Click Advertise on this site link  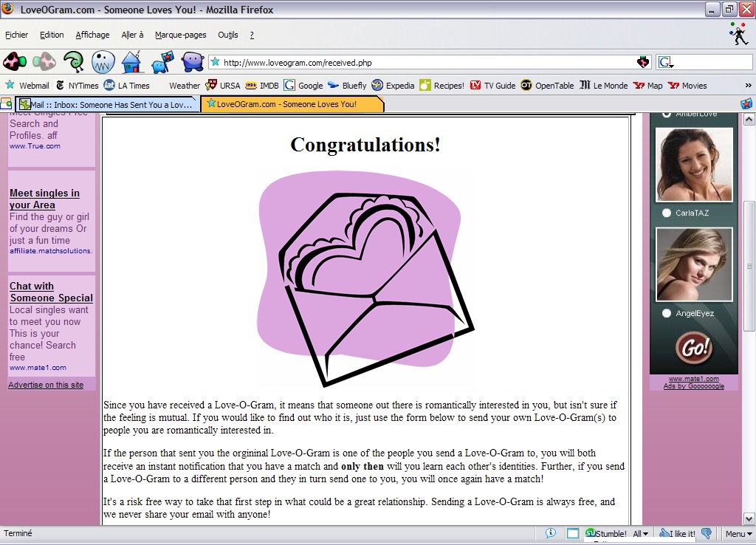(x=46, y=385)
